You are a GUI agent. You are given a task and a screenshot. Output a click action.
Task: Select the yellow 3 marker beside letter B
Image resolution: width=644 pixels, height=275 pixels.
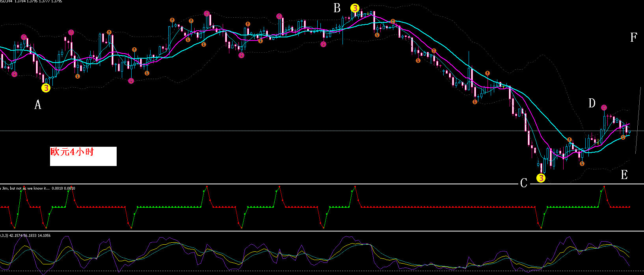coord(355,8)
